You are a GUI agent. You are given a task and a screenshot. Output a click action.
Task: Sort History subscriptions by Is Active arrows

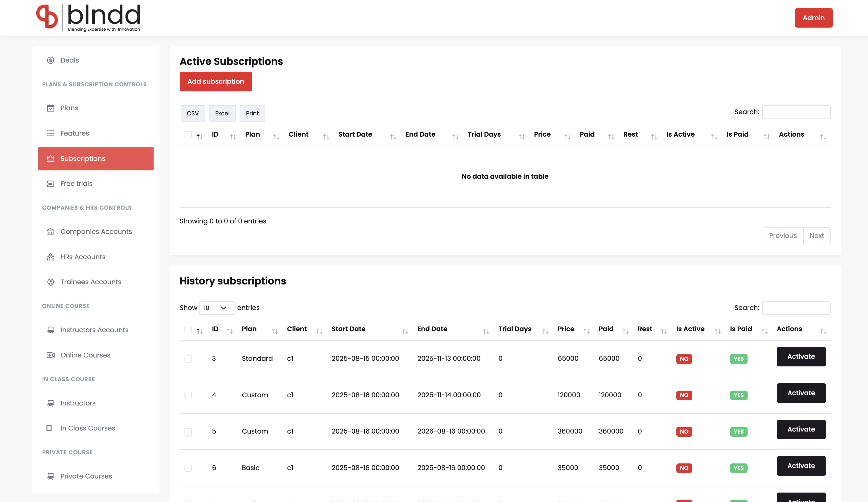718,331
